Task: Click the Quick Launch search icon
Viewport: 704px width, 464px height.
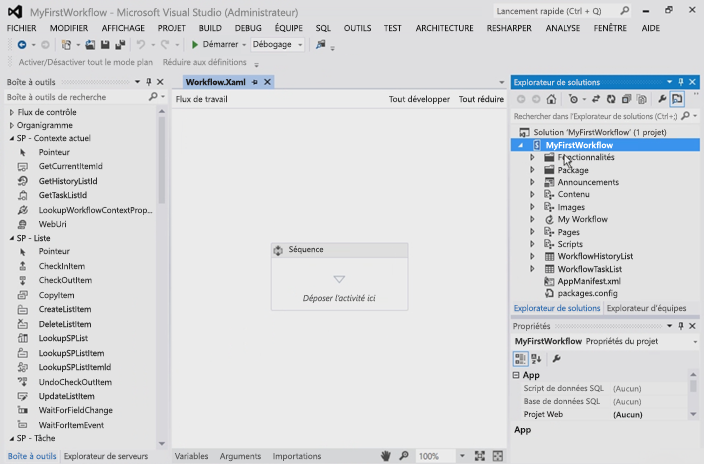Action: pos(624,11)
